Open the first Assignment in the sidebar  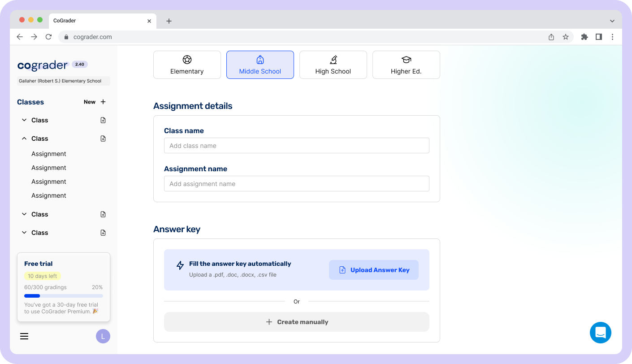pyautogui.click(x=49, y=154)
